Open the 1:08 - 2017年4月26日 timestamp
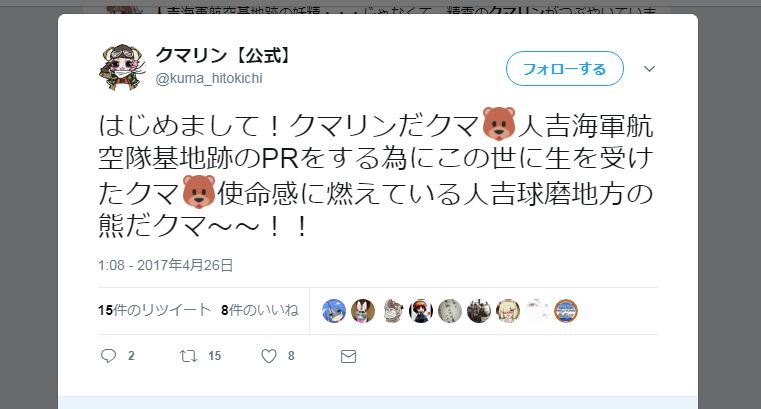The width and height of the screenshot is (761, 409). [x=165, y=265]
